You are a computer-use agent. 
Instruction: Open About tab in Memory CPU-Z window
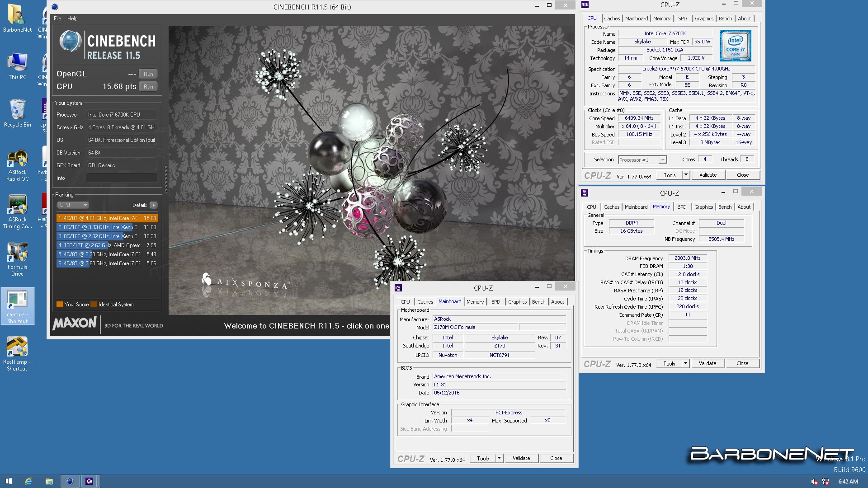(x=744, y=207)
